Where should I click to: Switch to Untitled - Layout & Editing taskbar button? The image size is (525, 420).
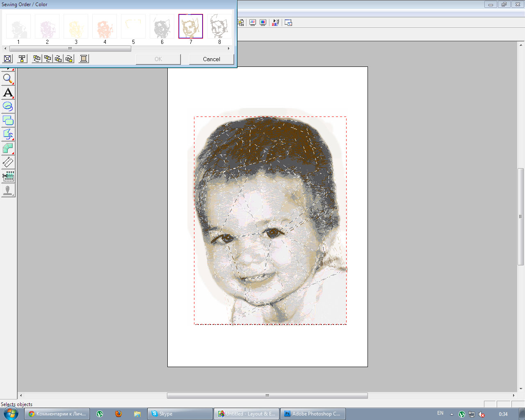(x=247, y=414)
